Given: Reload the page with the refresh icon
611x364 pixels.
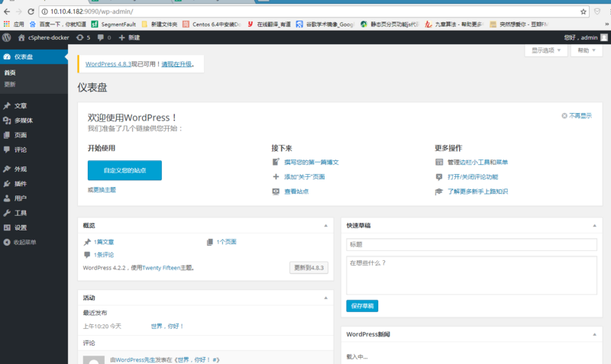Looking at the screenshot, I should 31,11.
